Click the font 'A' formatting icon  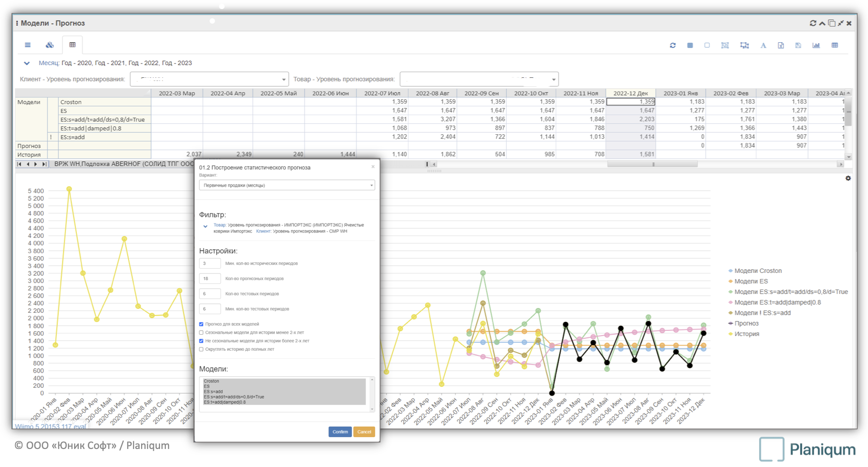point(763,46)
